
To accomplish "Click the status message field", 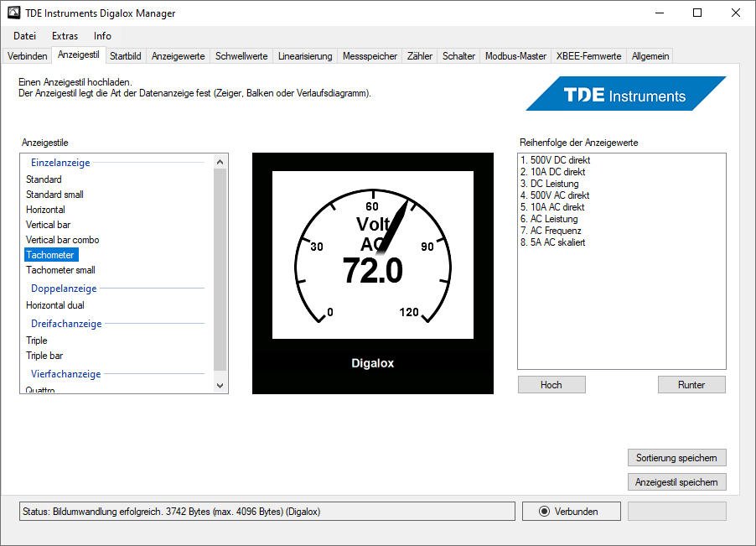I will (x=267, y=512).
